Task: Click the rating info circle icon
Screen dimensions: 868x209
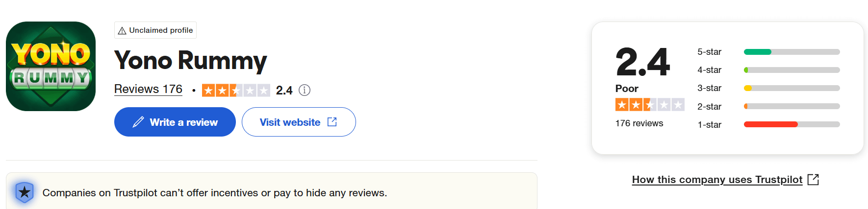Action: pos(305,90)
